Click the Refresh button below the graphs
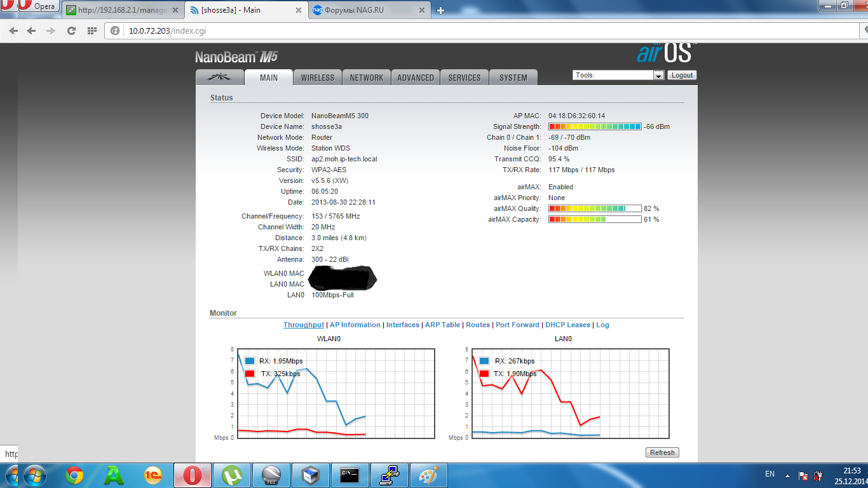 tap(662, 452)
